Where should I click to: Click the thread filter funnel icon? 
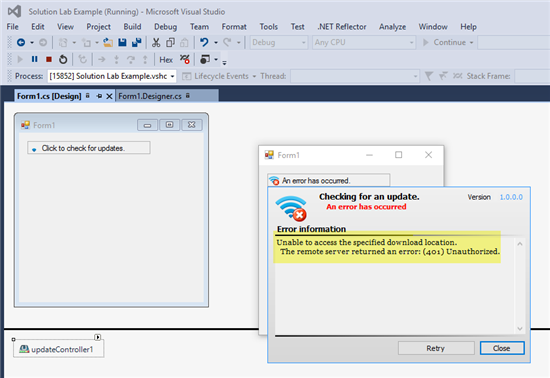tap(429, 76)
